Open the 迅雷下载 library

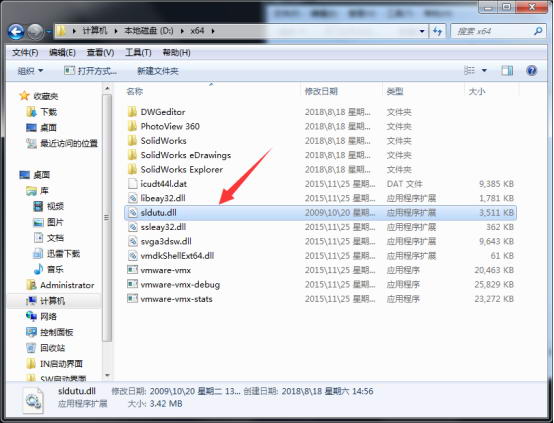tap(63, 254)
